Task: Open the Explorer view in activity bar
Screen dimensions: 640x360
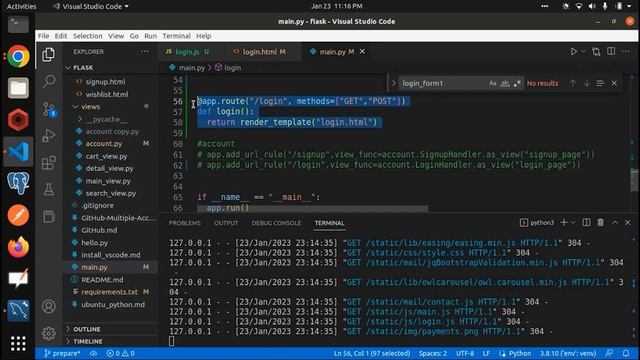Action: (x=49, y=54)
